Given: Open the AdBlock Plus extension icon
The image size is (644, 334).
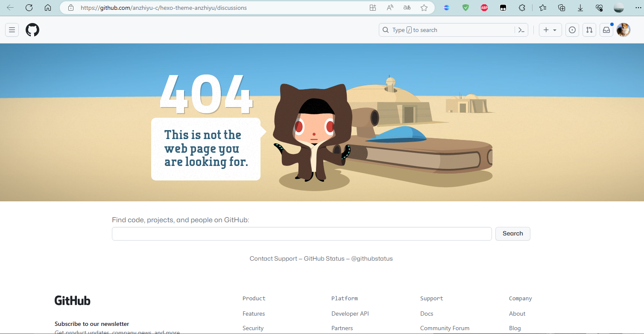Looking at the screenshot, I should (484, 8).
